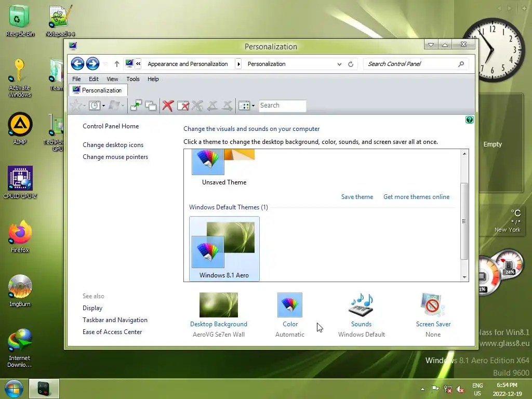Open the Edit menu
Viewport: 532px width, 399px height.
point(94,79)
